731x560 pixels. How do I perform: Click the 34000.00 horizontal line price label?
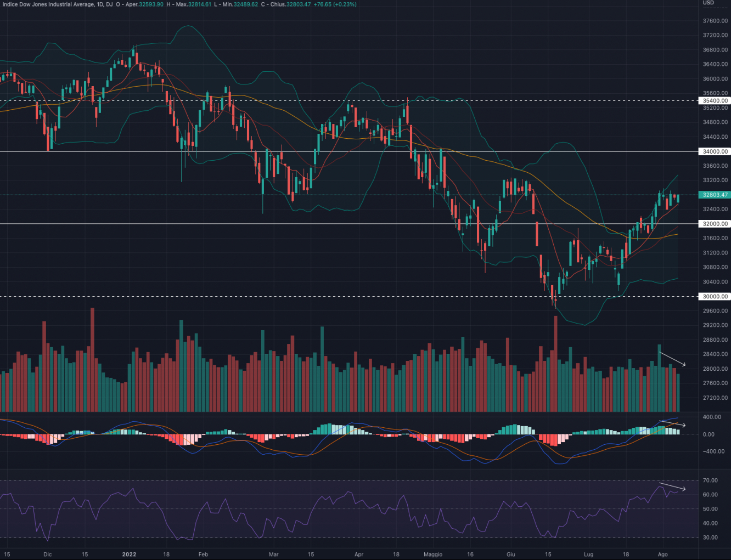714,151
